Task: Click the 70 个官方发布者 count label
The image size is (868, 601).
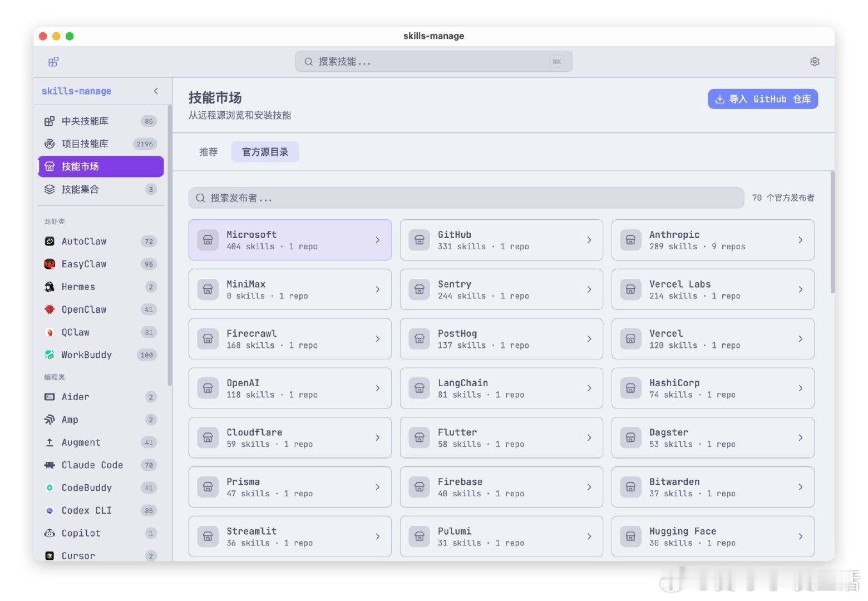Action: click(783, 198)
